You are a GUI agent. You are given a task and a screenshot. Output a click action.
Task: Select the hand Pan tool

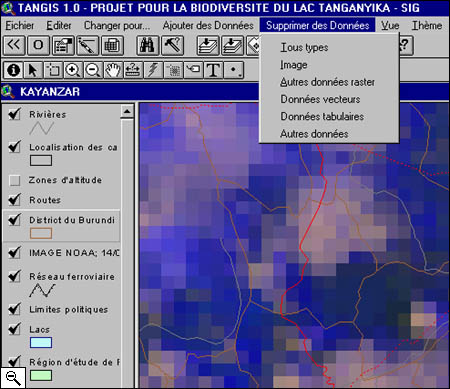113,70
